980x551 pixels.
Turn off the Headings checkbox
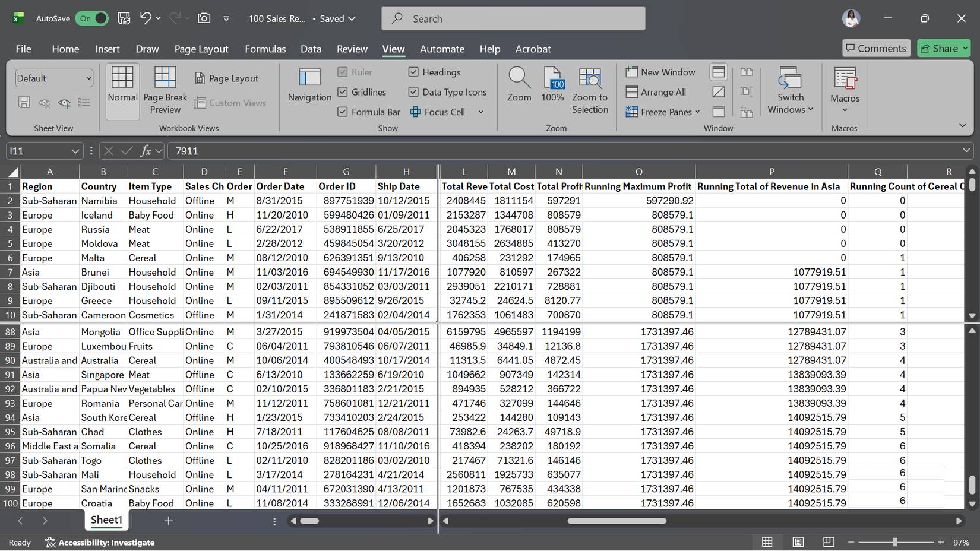413,72
